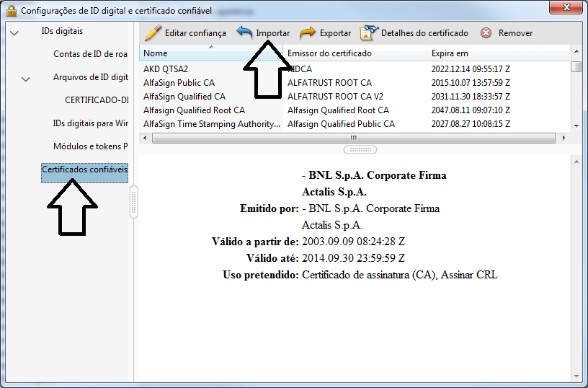This screenshot has height=388, width=588.
Task: Collapse the Arquivos de ID digital node
Action: [x=26, y=79]
